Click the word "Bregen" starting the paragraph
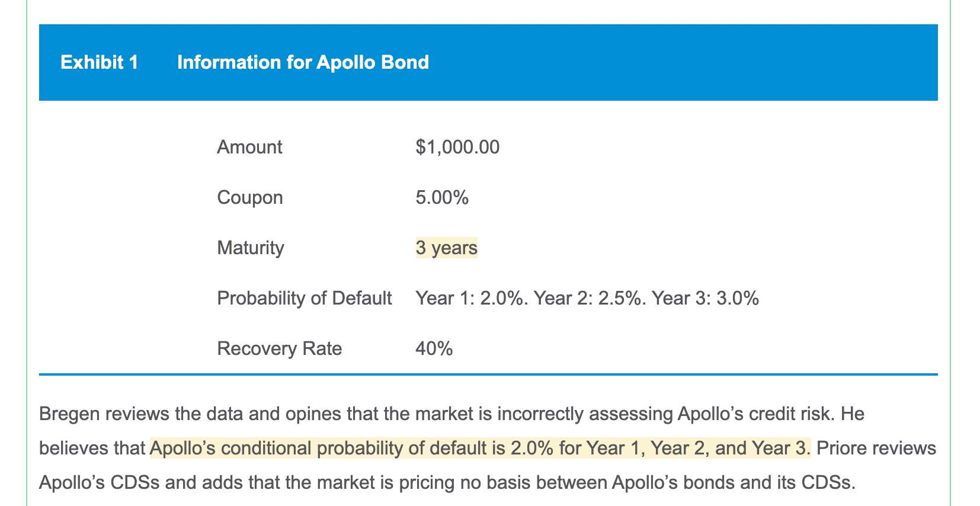The height and width of the screenshot is (506, 980). (69, 414)
